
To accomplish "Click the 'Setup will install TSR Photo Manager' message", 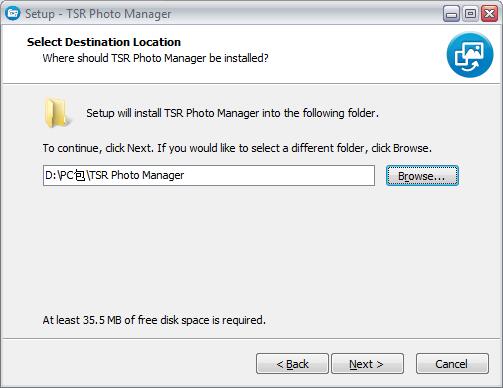I will click(x=232, y=113).
